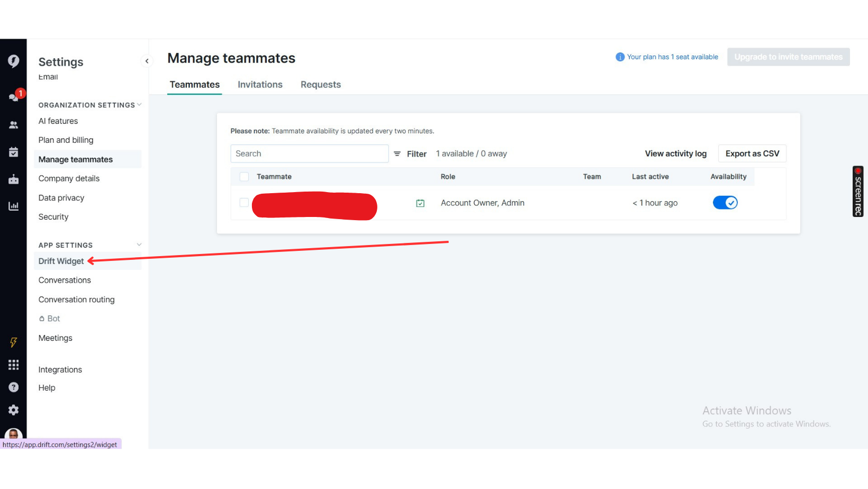Click the Team column header
868x489 pixels.
tap(592, 177)
